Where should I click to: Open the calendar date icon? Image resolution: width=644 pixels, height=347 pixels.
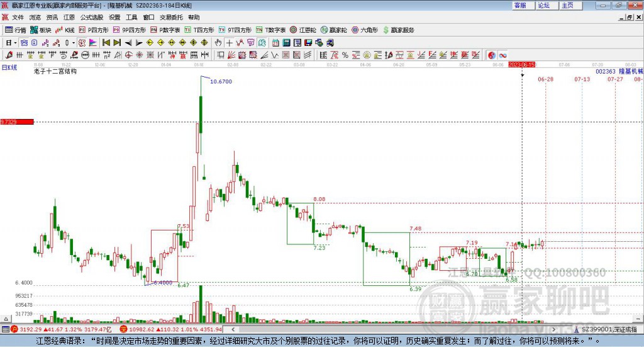tap(275, 43)
